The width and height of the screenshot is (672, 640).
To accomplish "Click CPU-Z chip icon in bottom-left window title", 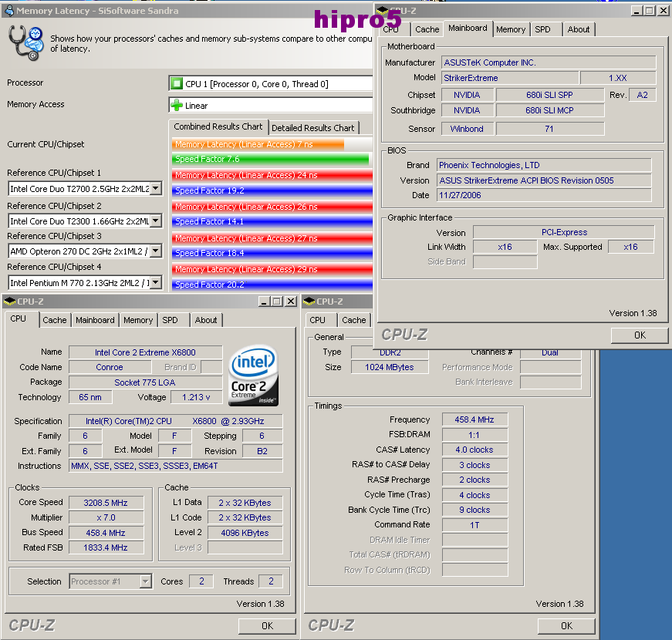I will (9, 301).
